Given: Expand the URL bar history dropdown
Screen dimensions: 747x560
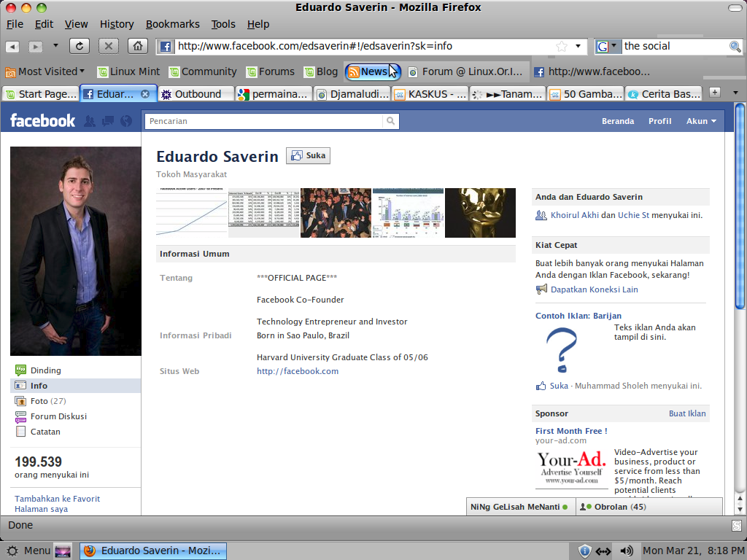Looking at the screenshot, I should tap(578, 46).
